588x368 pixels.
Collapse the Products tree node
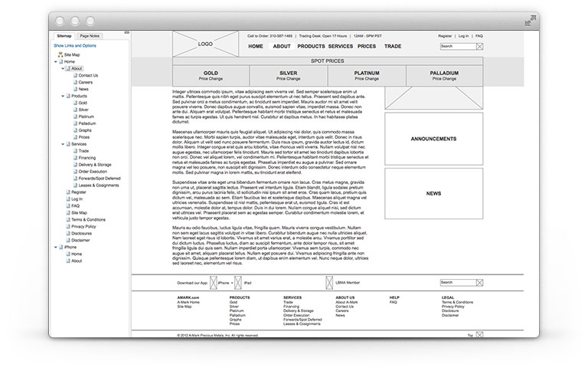point(63,96)
